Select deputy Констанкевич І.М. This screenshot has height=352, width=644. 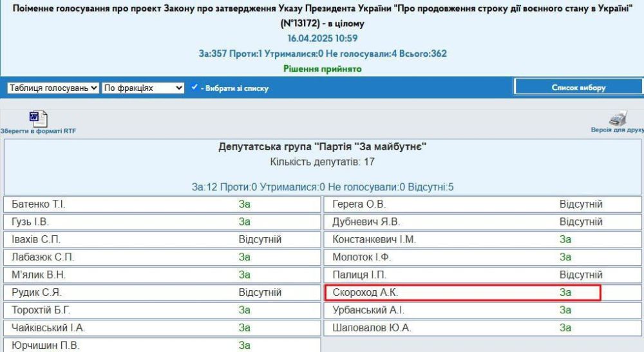pyautogui.click(x=374, y=239)
